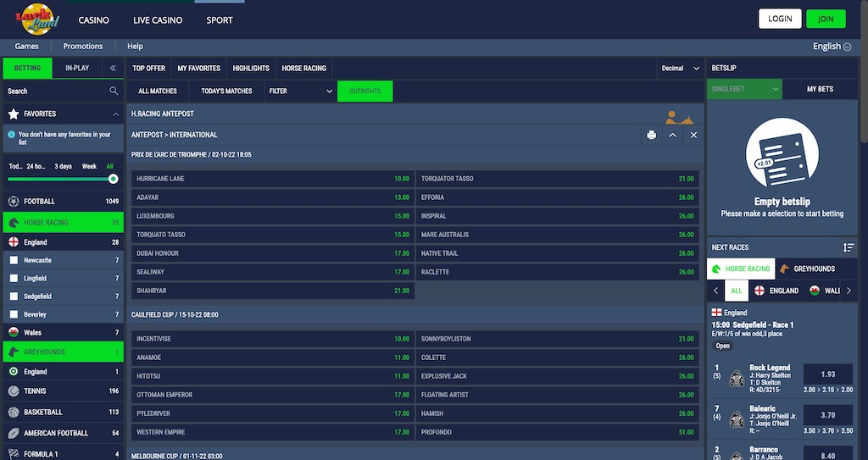
Task: Click the Greyhounds sidebar icon
Action: [x=14, y=352]
